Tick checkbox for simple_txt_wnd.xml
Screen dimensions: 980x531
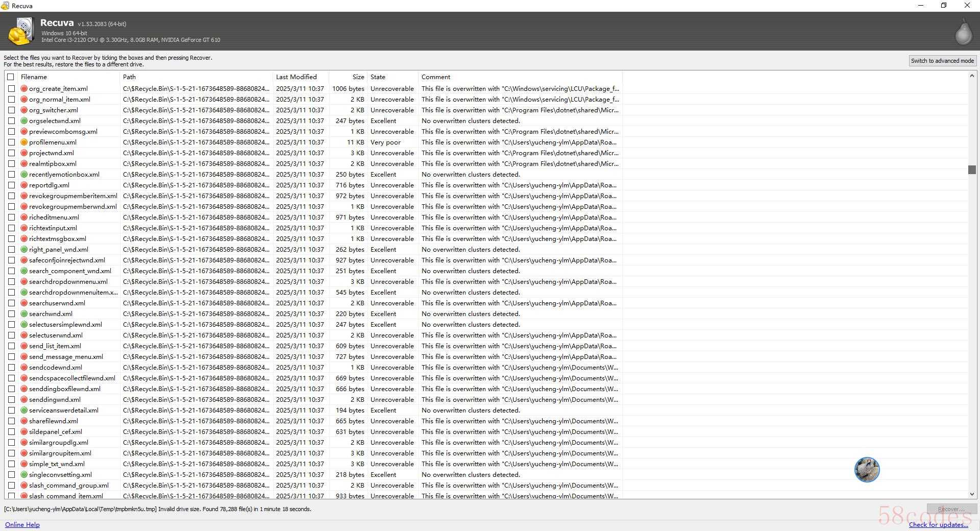(x=11, y=464)
